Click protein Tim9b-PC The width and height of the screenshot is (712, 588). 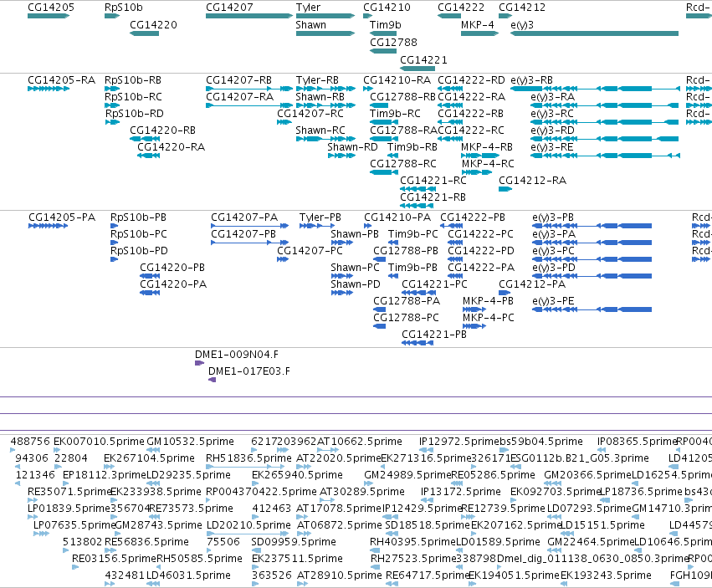pos(413,234)
